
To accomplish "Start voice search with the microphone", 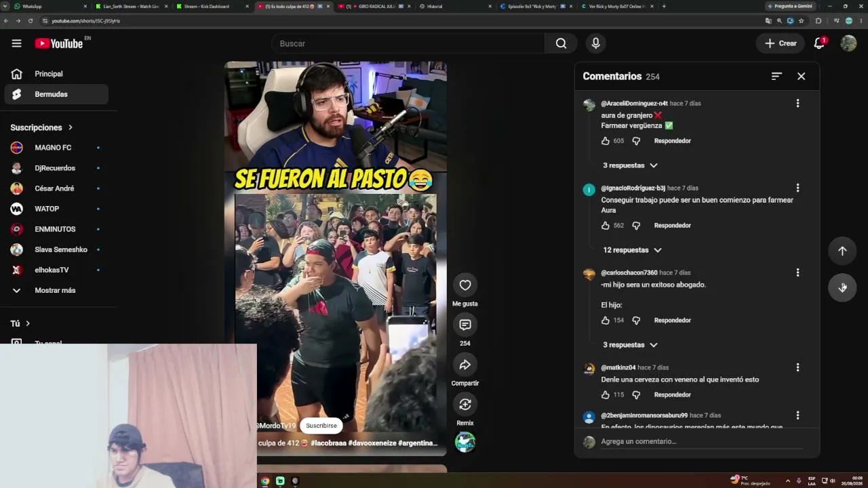I will [595, 43].
